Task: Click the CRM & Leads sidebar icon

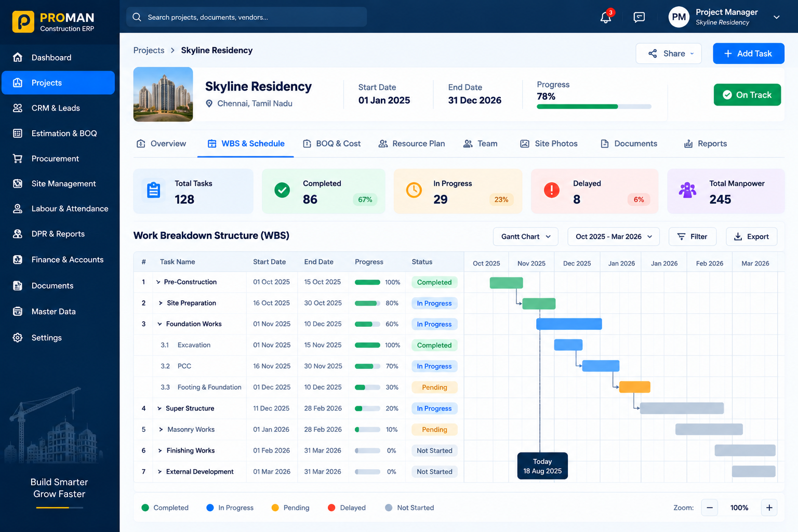Action: pos(18,108)
